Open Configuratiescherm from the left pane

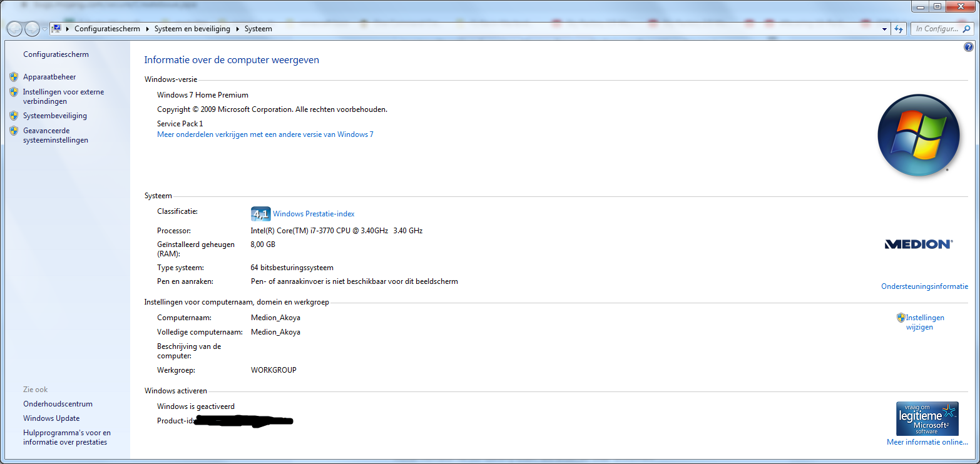[x=56, y=54]
